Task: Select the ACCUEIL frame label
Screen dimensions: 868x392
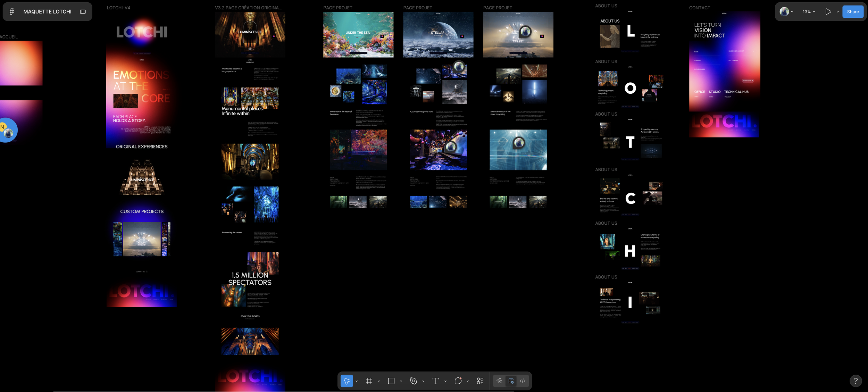Action: tap(9, 37)
